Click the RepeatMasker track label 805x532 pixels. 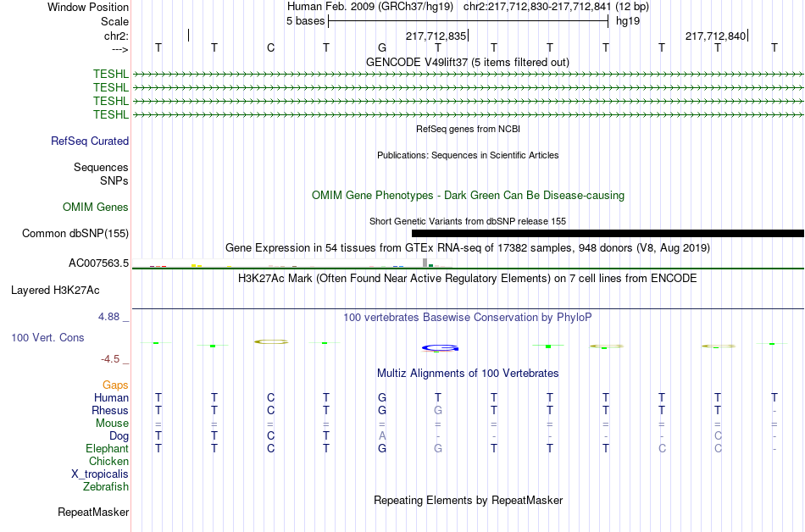click(x=93, y=512)
